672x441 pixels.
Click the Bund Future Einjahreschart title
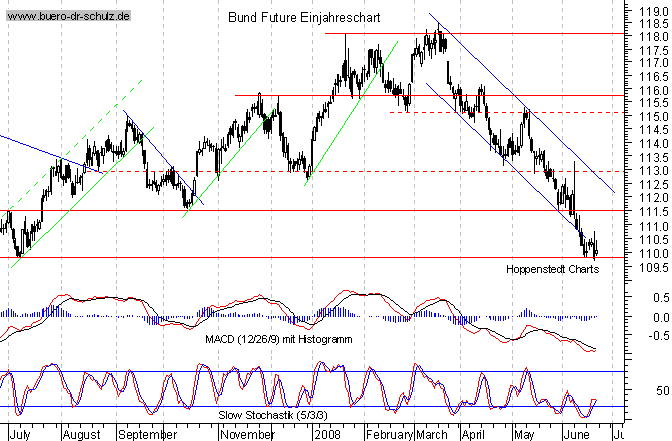302,19
